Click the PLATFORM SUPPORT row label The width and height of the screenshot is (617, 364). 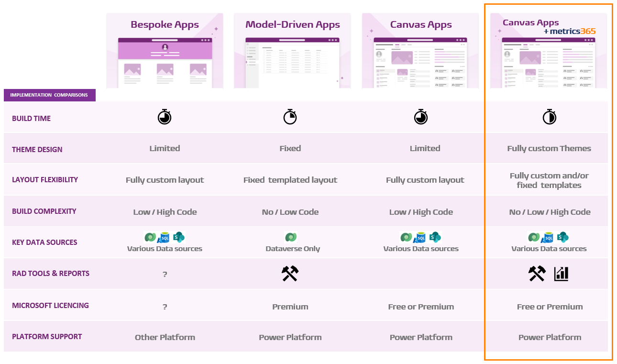(x=47, y=336)
